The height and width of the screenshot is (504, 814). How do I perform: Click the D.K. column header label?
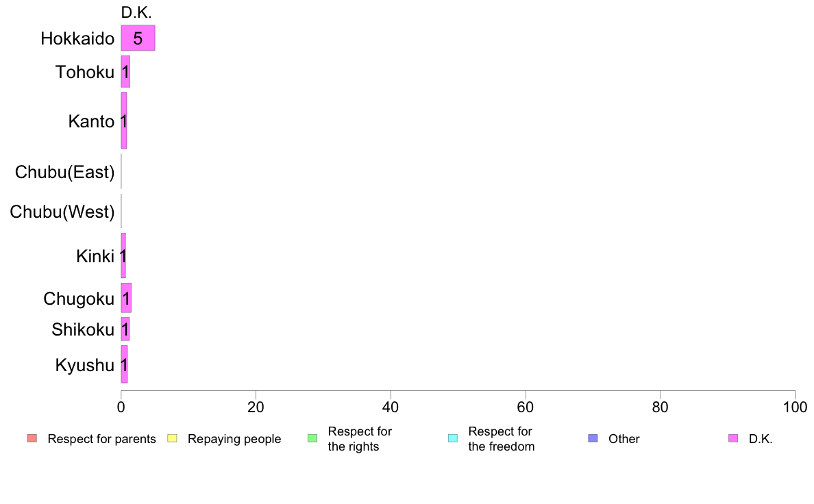click(x=136, y=12)
